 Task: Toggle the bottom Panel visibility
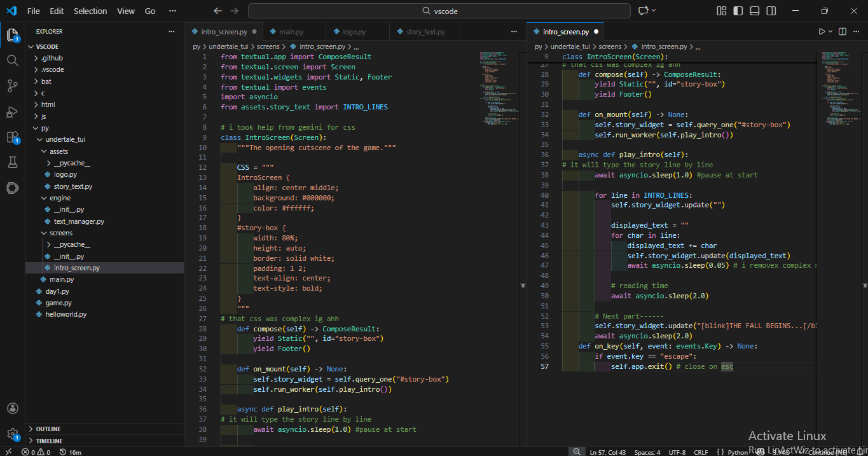pos(754,11)
